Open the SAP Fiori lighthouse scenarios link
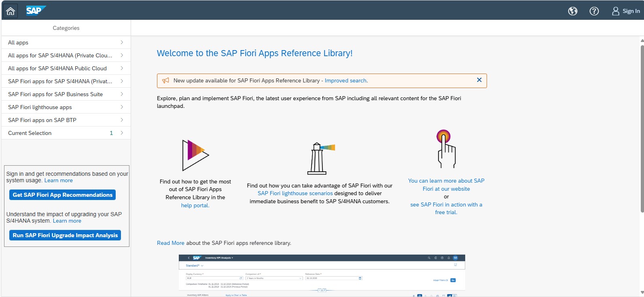Viewport: 644px width, 297px height. (x=295, y=194)
